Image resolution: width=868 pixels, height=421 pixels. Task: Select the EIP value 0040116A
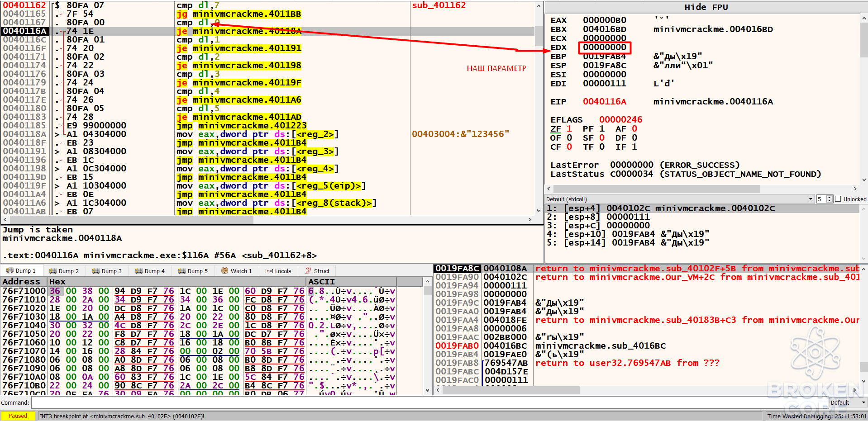coord(605,102)
